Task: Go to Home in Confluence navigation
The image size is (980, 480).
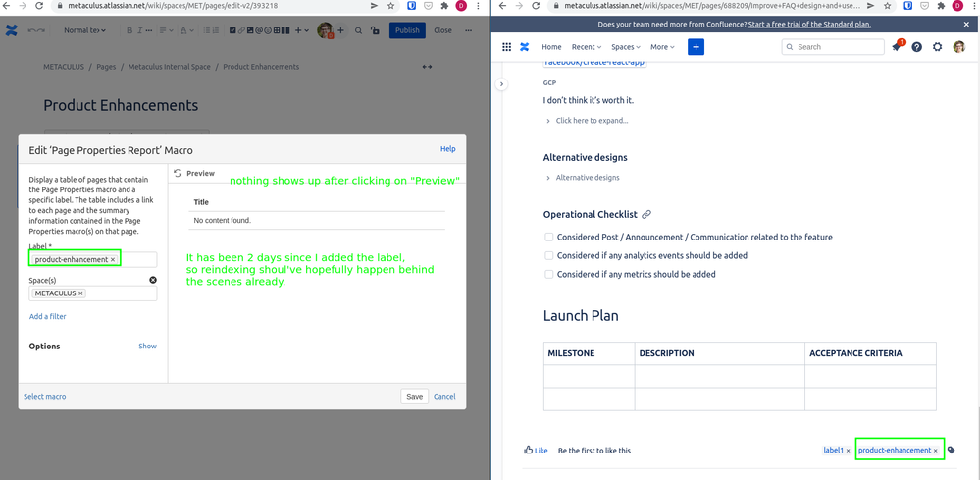Action: 551,47
